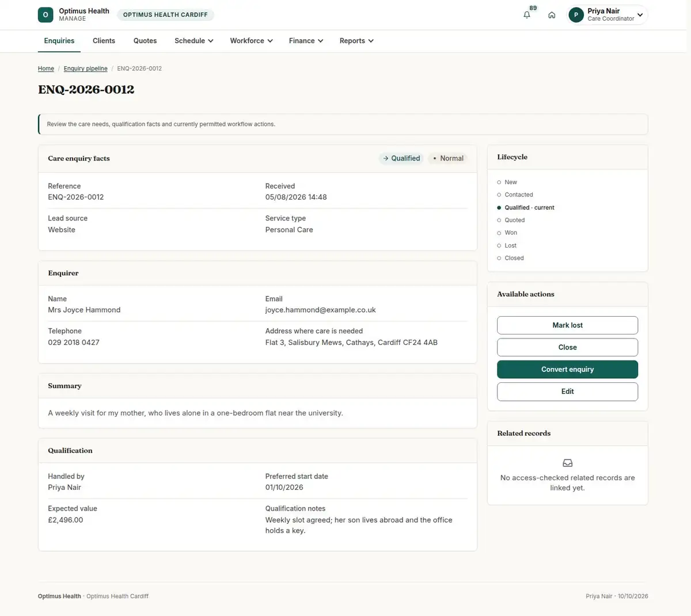Select the Qualified current lifecycle stage
The width and height of the screenshot is (691, 616).
(x=526, y=207)
